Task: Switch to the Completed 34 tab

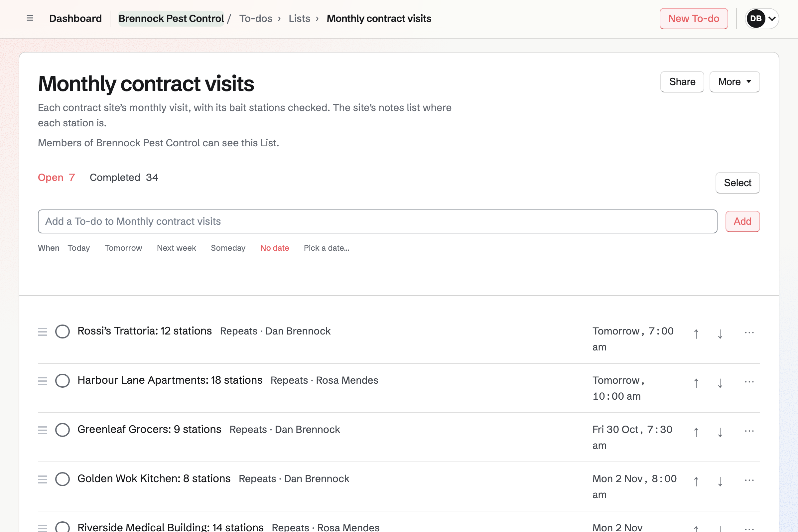Action: pyautogui.click(x=124, y=178)
